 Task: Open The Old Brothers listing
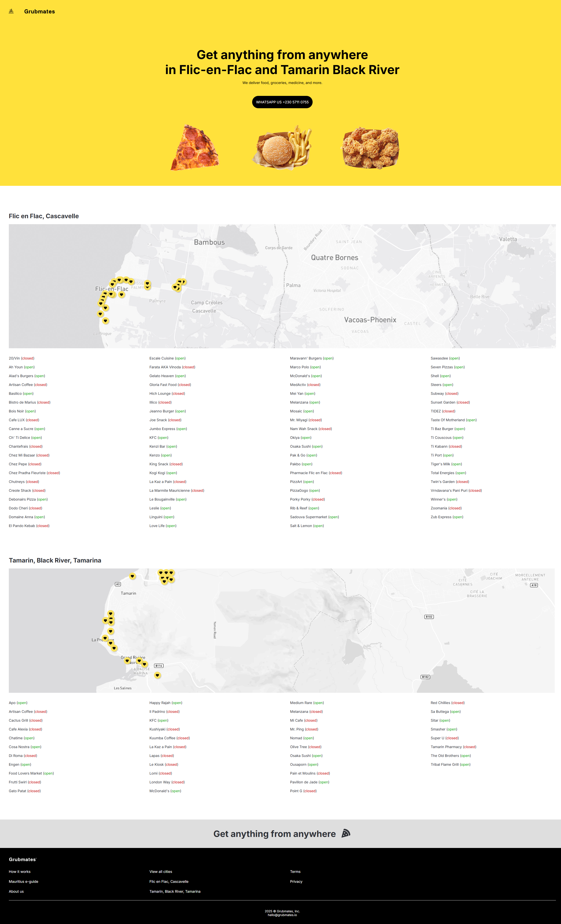click(451, 756)
